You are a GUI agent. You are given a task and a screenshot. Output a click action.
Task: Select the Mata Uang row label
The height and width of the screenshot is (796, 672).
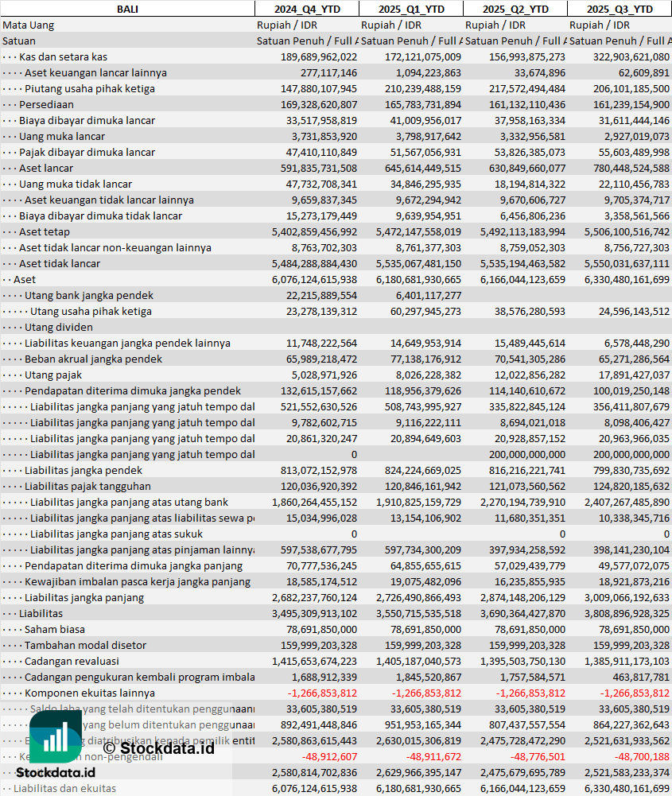point(29,25)
